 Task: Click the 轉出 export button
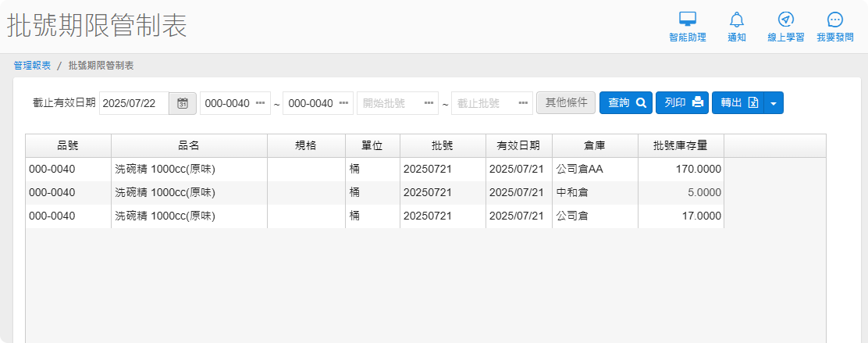click(x=738, y=103)
